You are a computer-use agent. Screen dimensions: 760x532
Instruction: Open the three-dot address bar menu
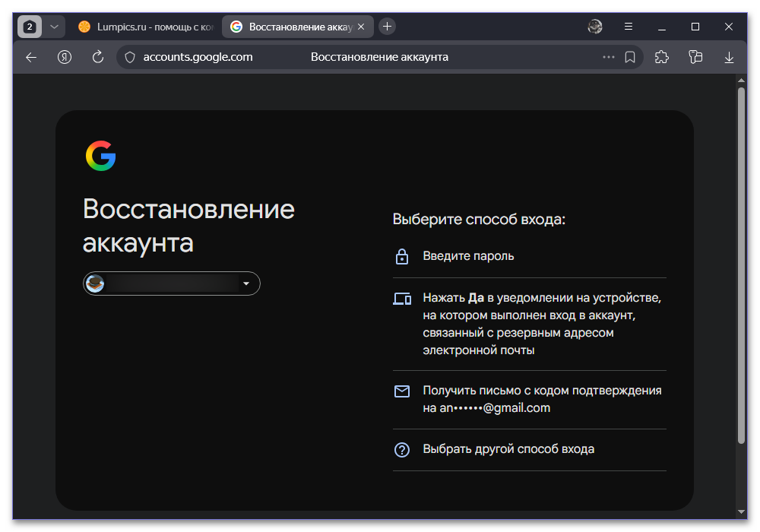[608, 57]
